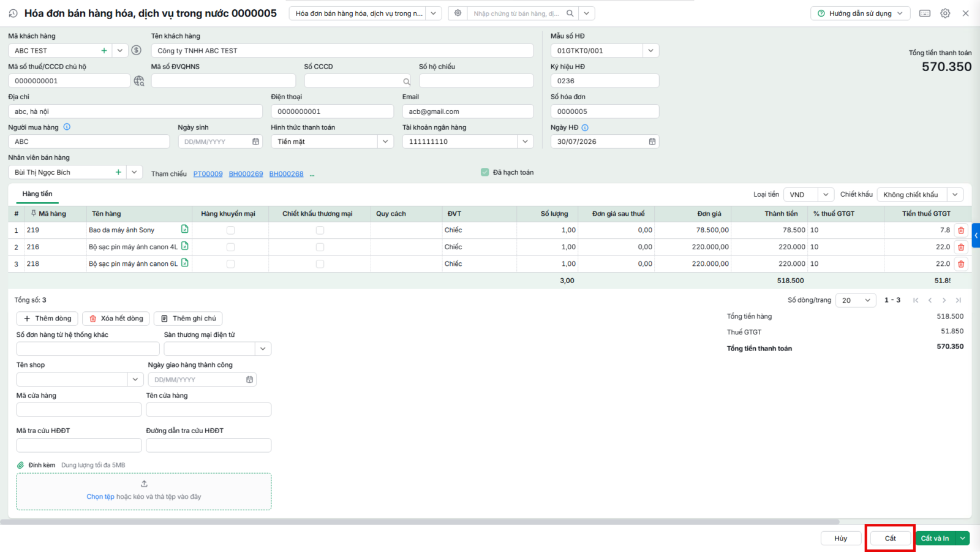This screenshot has width=980, height=552.
Task: Click the search magnifier in sales voucher field
Action: (570, 13)
